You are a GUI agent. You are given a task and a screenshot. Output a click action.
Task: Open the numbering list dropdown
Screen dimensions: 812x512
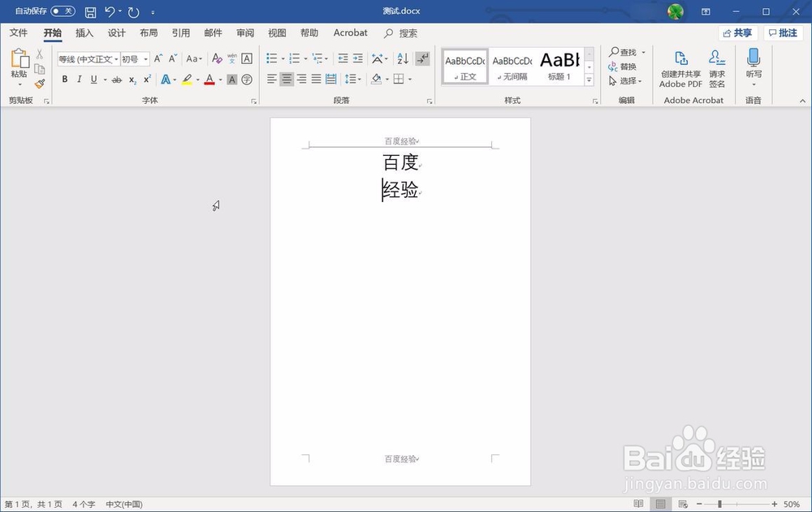click(305, 59)
